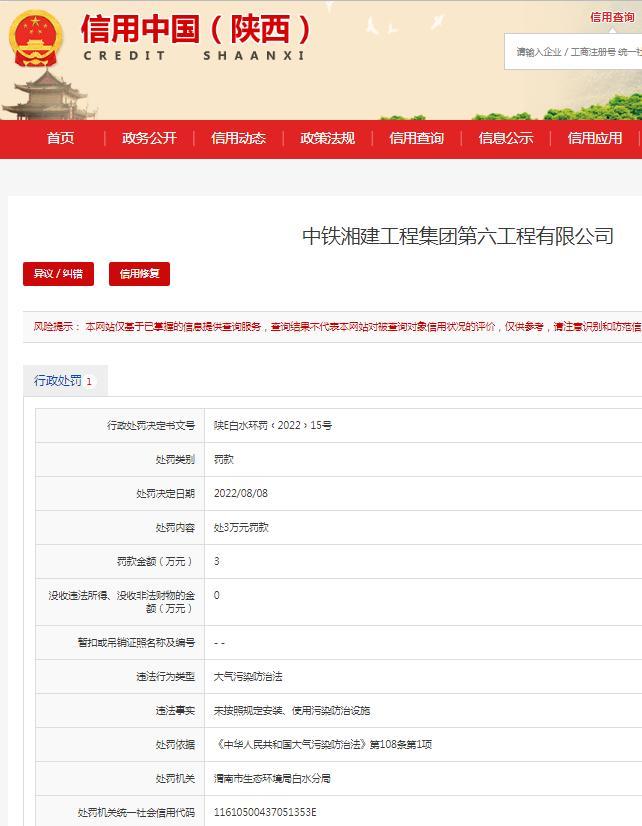
Task: Open the 首页 navigation item
Action: tap(61, 138)
